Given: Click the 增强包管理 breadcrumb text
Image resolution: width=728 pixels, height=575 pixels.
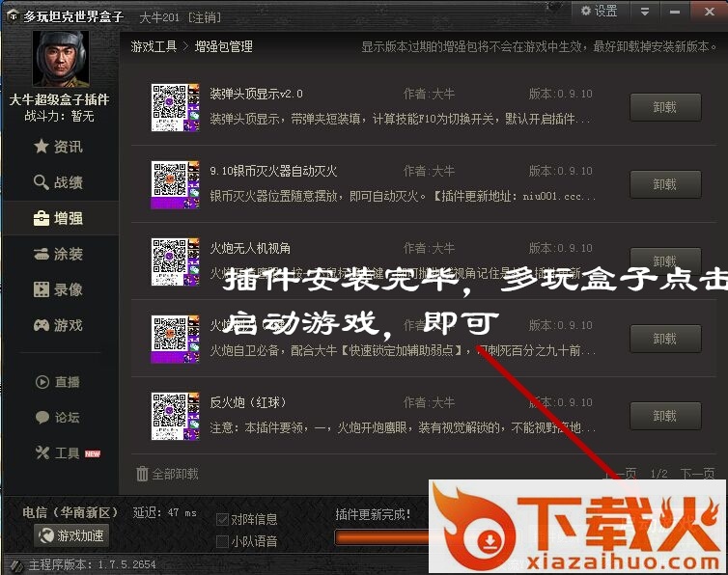Looking at the screenshot, I should (224, 46).
